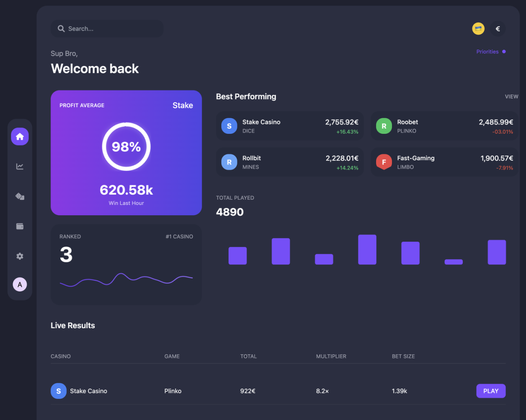Click the 'Stake' label on profit card

tap(183, 105)
